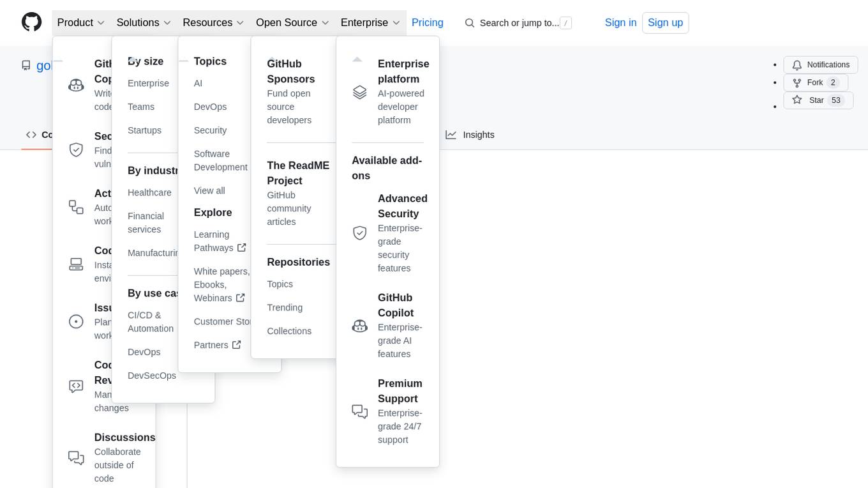Select CI/CD & Automation use case
868x488 pixels.
pos(151,322)
